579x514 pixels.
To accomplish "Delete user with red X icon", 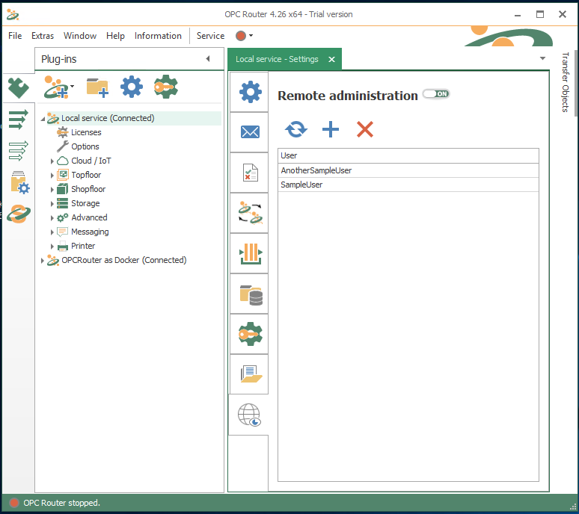I will pos(365,129).
